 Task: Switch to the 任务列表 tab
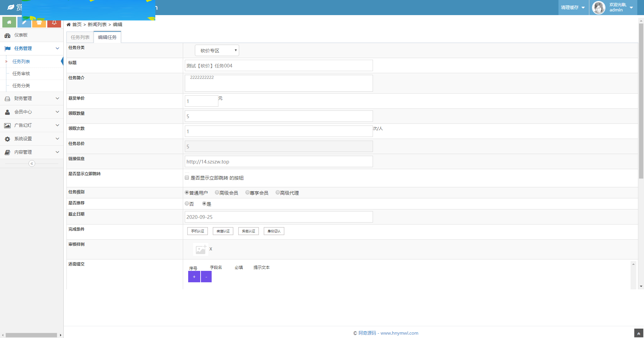80,37
